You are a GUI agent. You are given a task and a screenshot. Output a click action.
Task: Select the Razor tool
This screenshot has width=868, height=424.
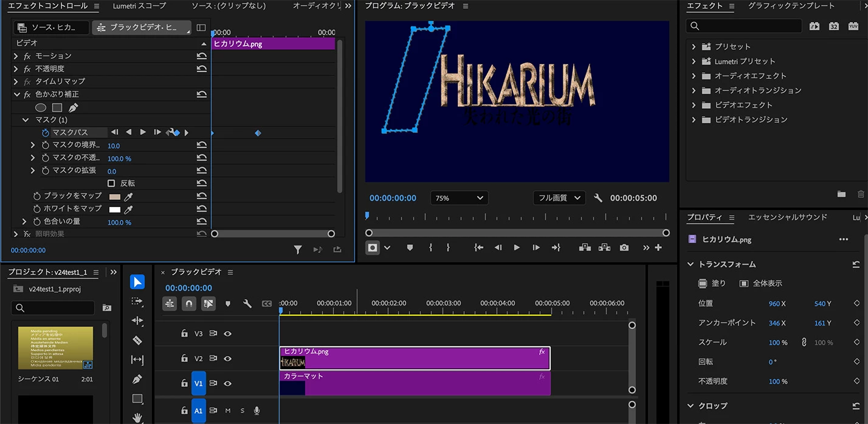[137, 340]
